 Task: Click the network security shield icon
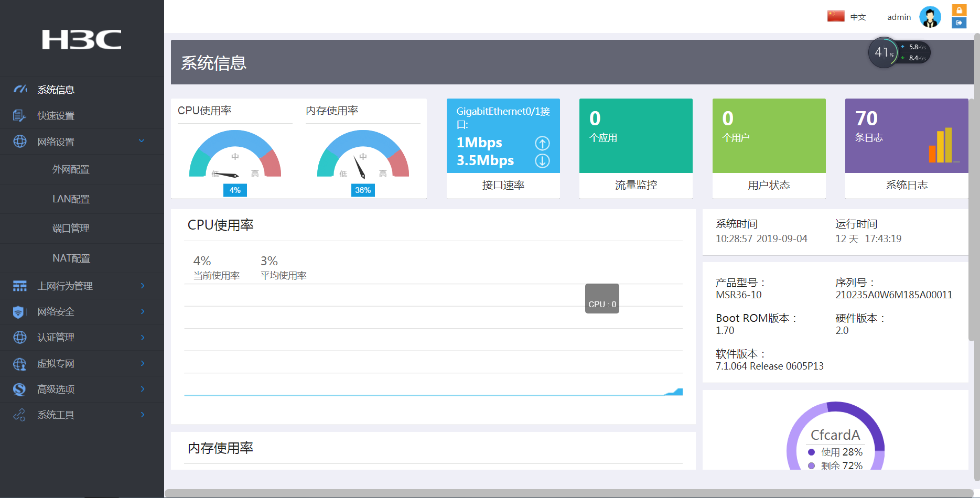(18, 312)
